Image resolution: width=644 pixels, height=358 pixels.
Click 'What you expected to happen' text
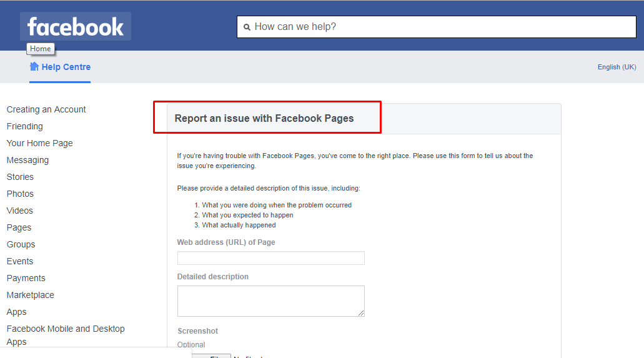coord(247,215)
